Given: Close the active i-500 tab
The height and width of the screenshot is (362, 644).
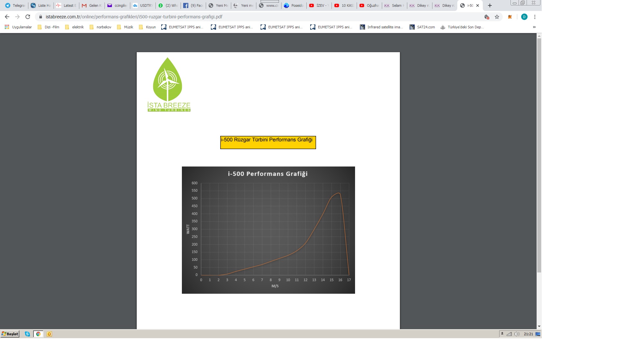Looking at the screenshot, I should (x=478, y=5).
